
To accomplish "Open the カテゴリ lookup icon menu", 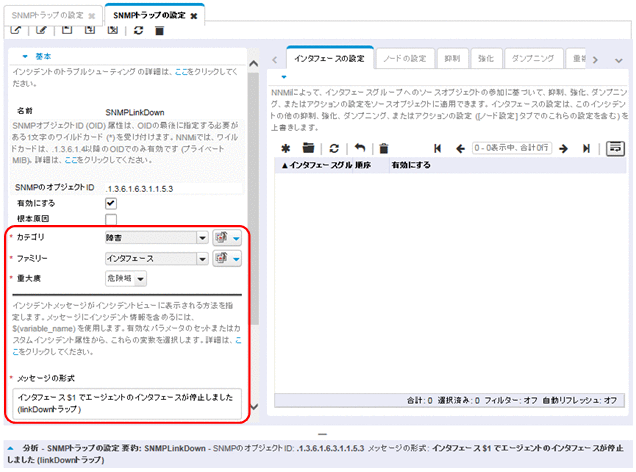I will (227, 238).
